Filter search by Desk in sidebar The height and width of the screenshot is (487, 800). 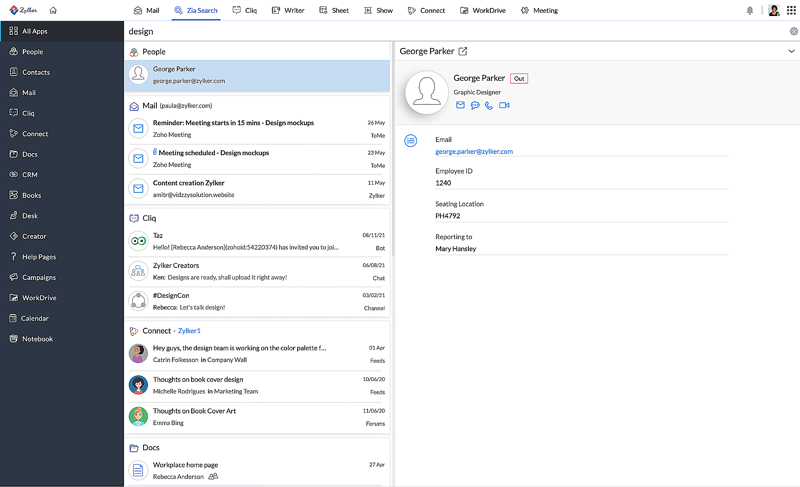tap(62, 216)
